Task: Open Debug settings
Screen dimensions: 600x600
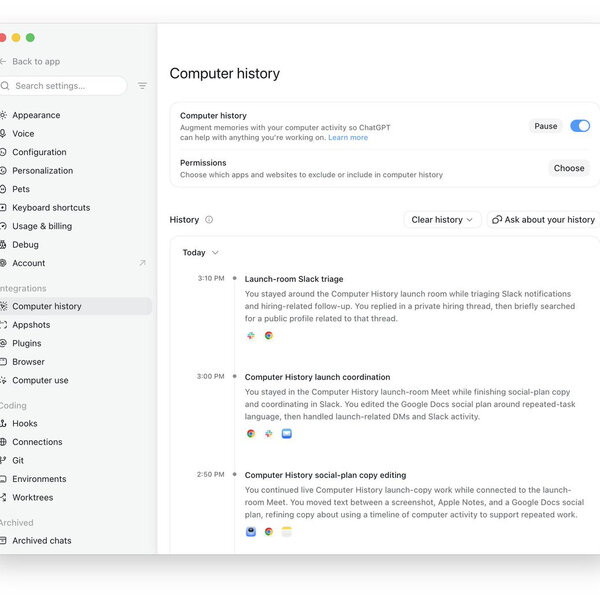Action: point(25,245)
